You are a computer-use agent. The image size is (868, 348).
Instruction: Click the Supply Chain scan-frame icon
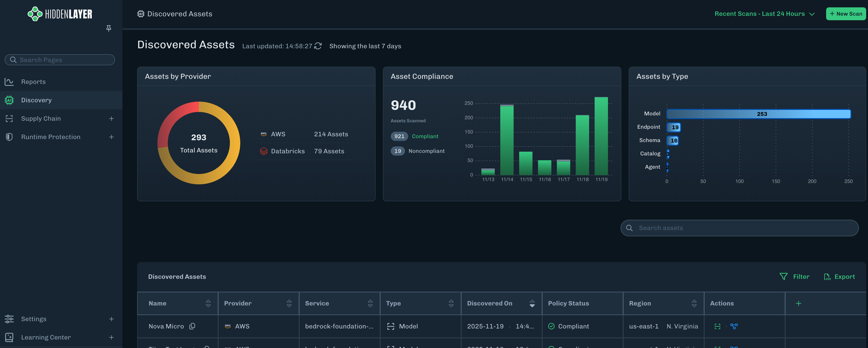pyautogui.click(x=9, y=118)
